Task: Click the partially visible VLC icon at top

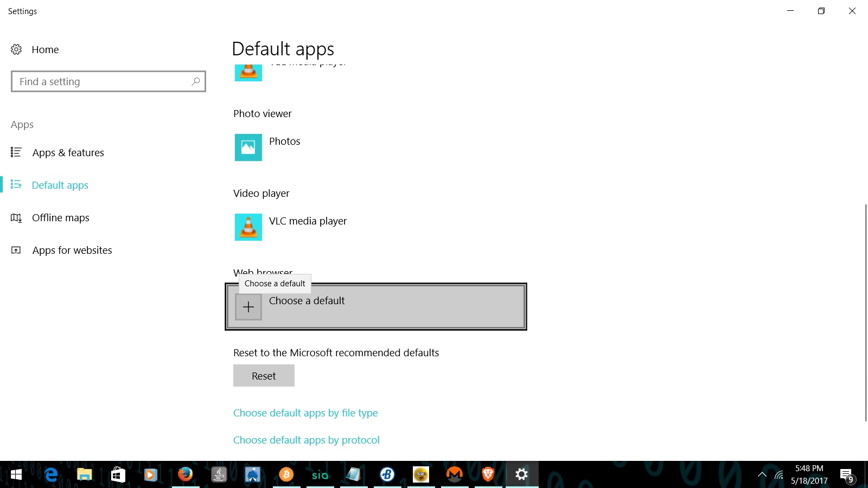Action: pos(248,73)
